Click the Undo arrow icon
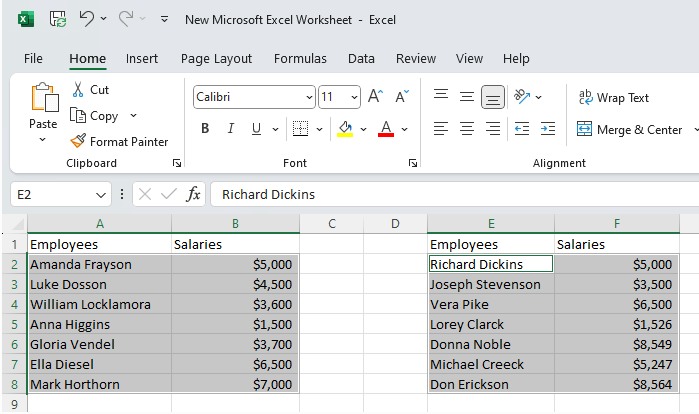 click(87, 19)
